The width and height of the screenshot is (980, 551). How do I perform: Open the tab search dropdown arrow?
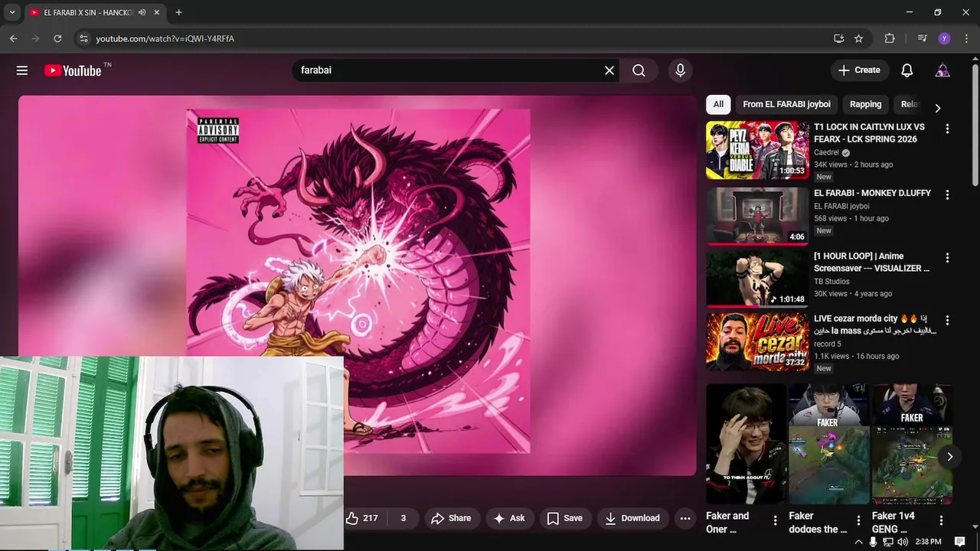tap(11, 12)
